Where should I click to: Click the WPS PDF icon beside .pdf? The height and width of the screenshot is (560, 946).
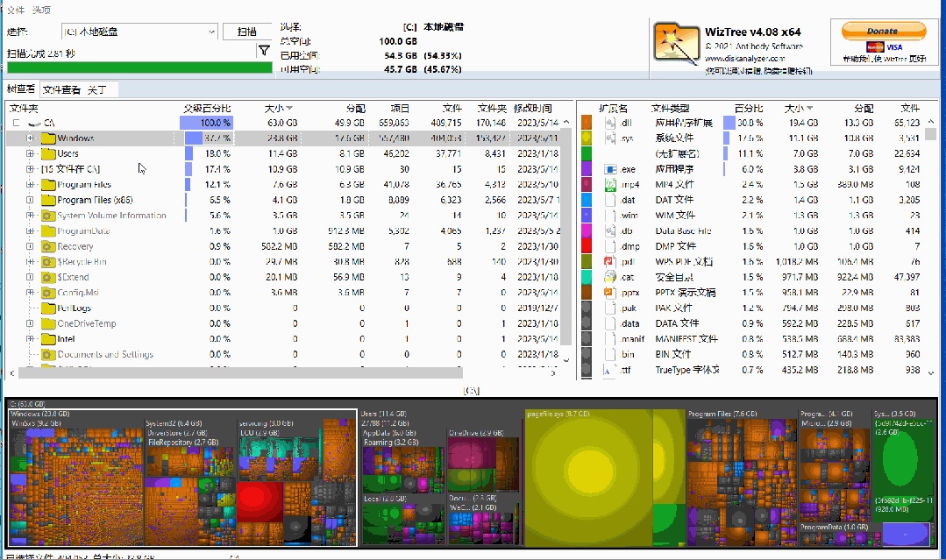click(x=608, y=262)
